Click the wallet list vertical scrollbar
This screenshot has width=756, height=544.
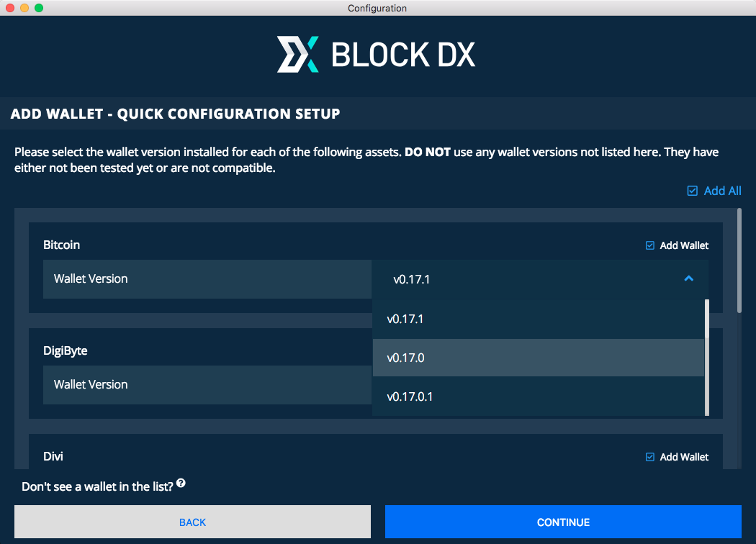click(x=739, y=260)
